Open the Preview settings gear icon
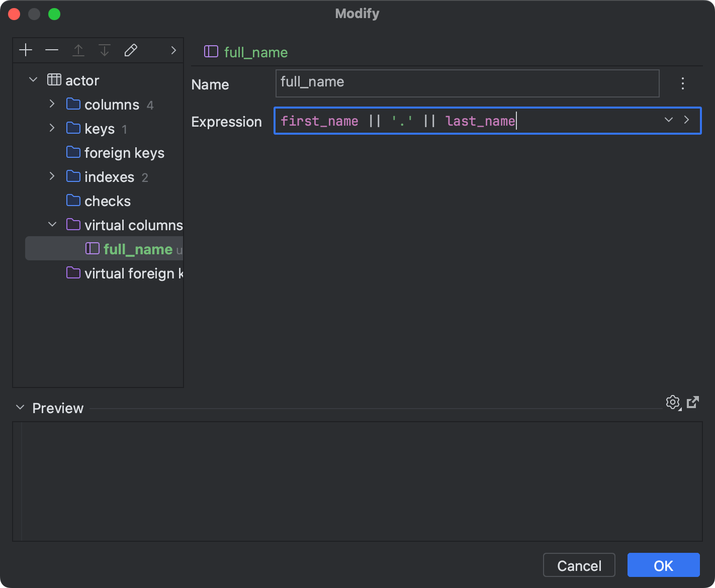This screenshot has width=715, height=588. coord(673,402)
